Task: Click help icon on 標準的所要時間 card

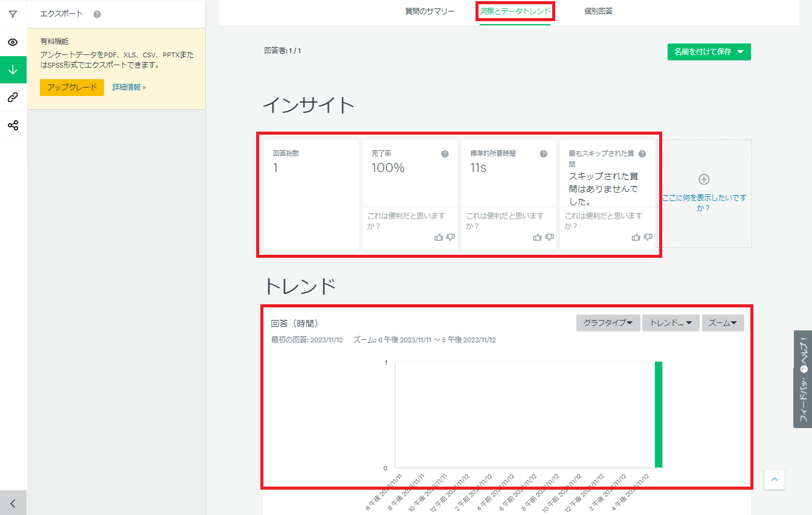Action: (543, 154)
